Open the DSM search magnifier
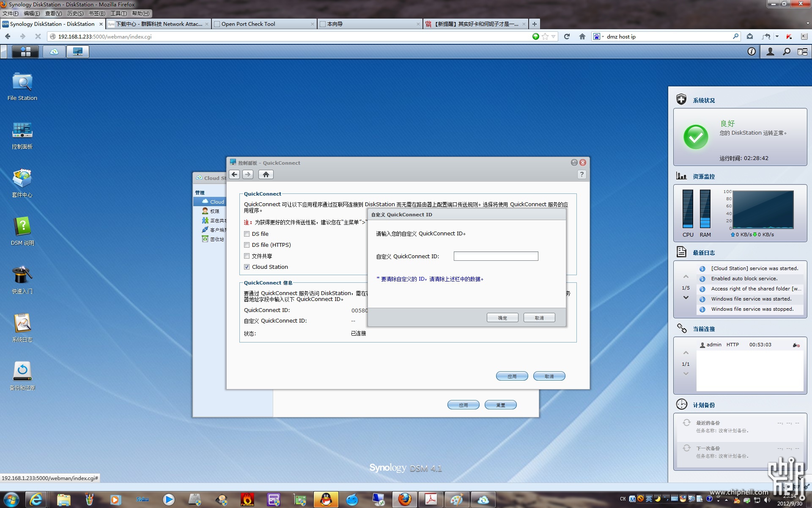The image size is (812, 508). pos(787,52)
